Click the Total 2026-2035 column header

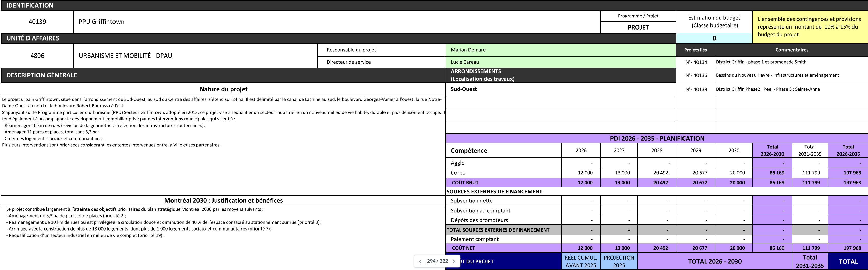(848, 150)
